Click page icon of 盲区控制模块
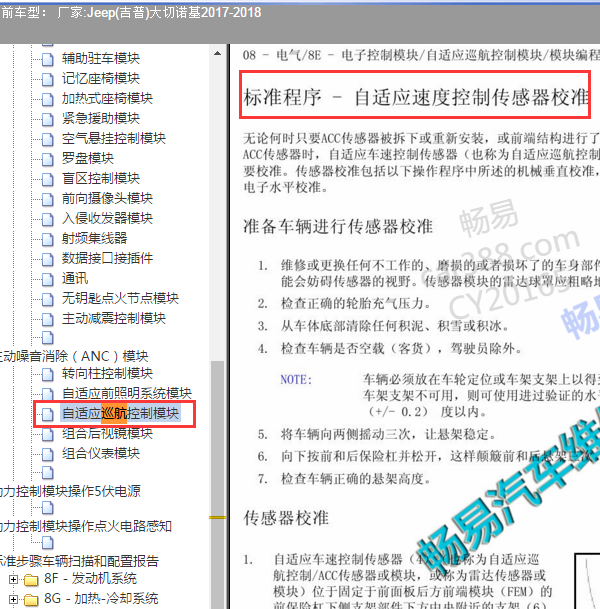Screen dimensions: 600x609 (48, 179)
